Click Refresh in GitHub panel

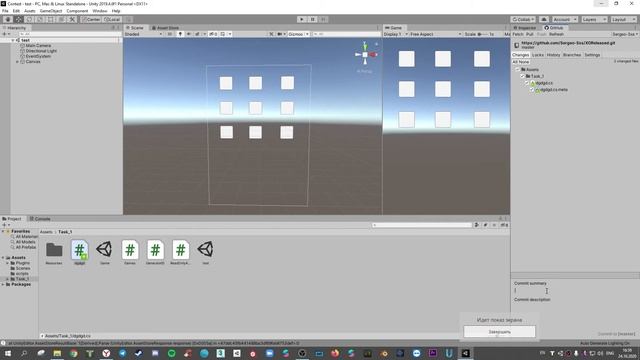tap(556, 34)
